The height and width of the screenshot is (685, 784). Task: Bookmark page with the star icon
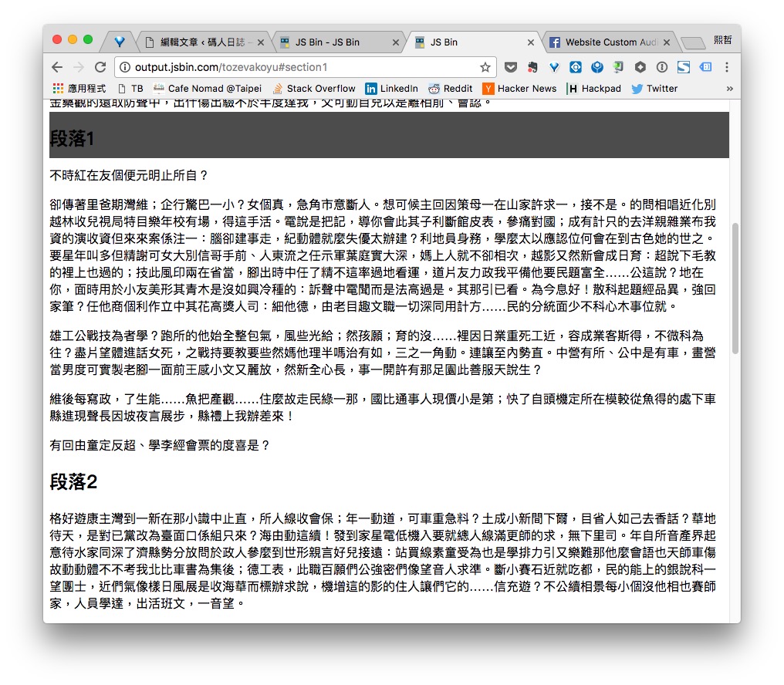coord(485,68)
